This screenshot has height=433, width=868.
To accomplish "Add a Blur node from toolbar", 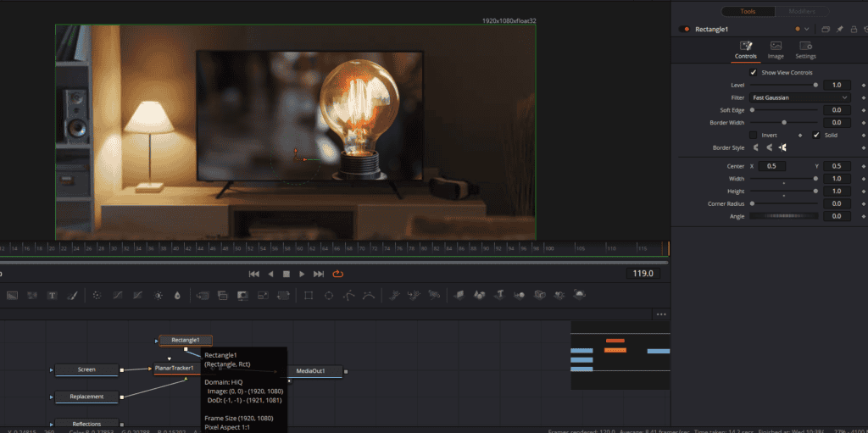I will click(177, 296).
